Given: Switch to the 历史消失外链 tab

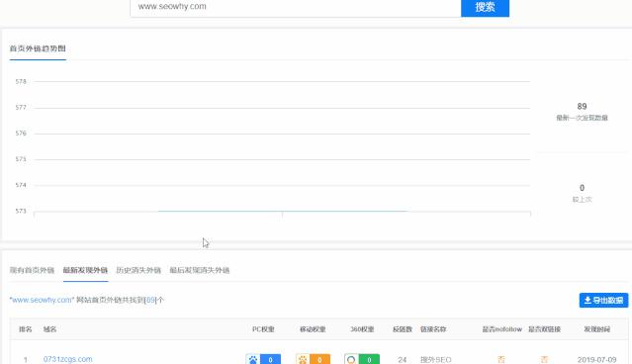Looking at the screenshot, I should (x=138, y=270).
